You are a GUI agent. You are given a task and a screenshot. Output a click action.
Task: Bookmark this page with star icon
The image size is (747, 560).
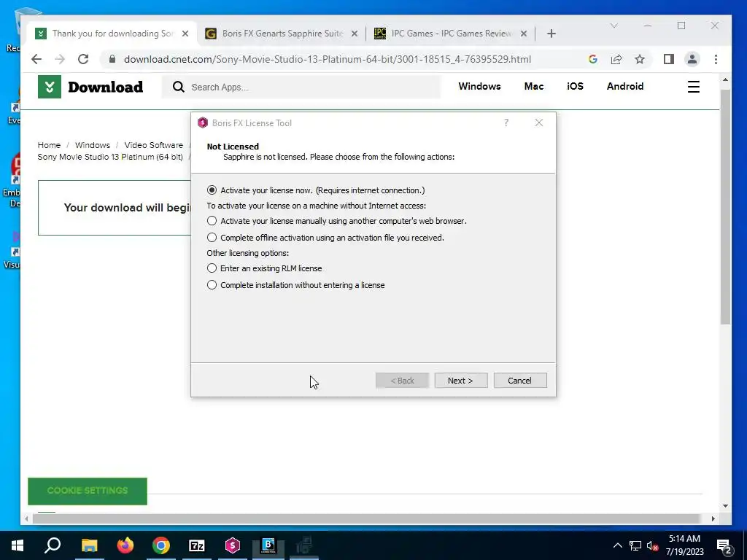(639, 59)
